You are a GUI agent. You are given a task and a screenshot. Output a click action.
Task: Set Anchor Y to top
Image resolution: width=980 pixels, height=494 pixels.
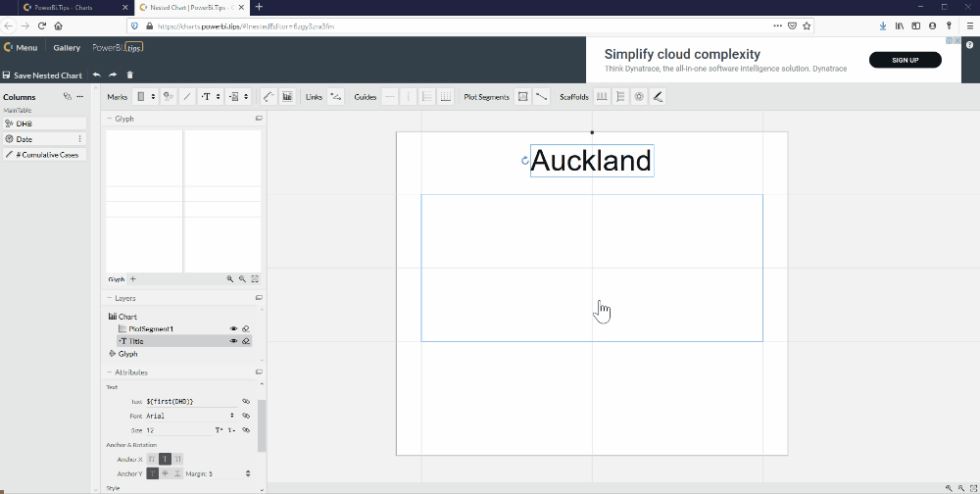tap(153, 473)
